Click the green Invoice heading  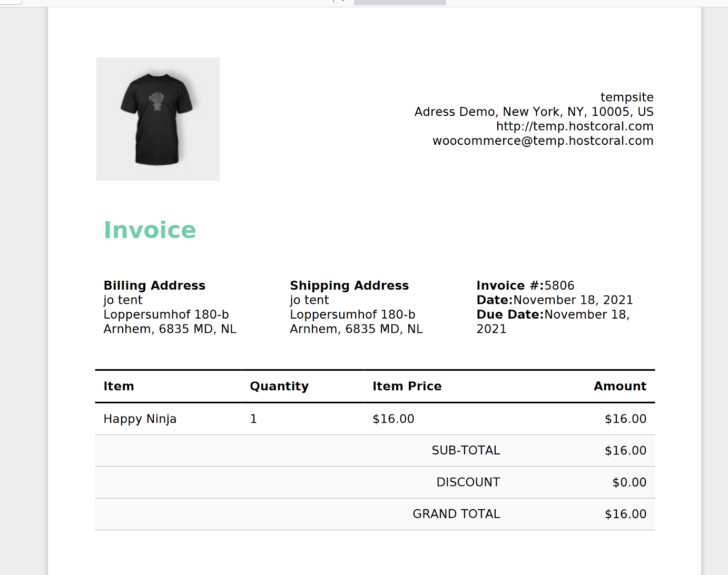tap(150, 230)
